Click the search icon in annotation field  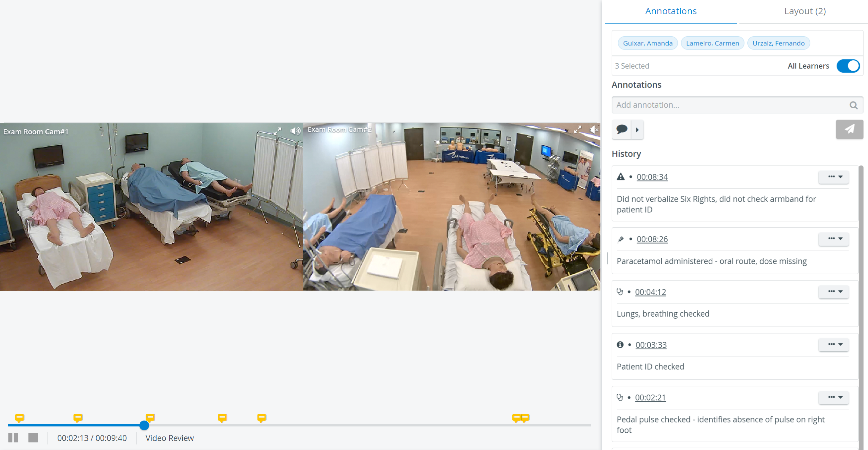pos(853,105)
